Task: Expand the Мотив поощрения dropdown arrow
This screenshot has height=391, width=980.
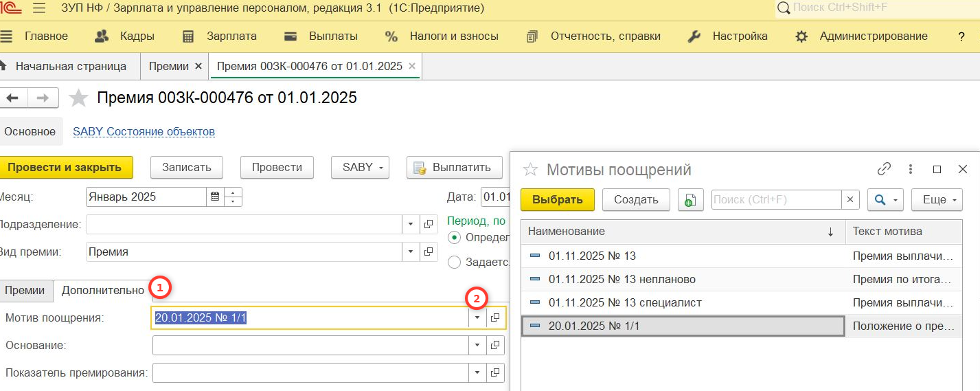Action: tap(478, 318)
